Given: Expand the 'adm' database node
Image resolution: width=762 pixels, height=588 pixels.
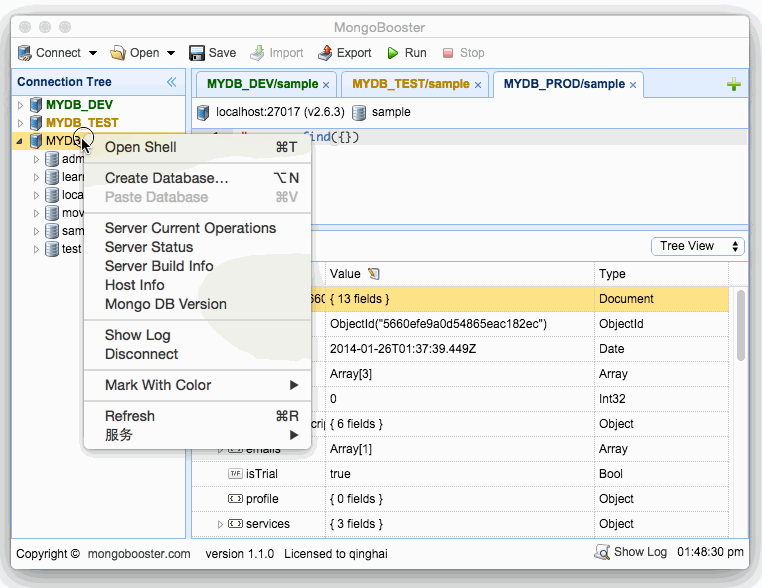Looking at the screenshot, I should tap(36, 159).
